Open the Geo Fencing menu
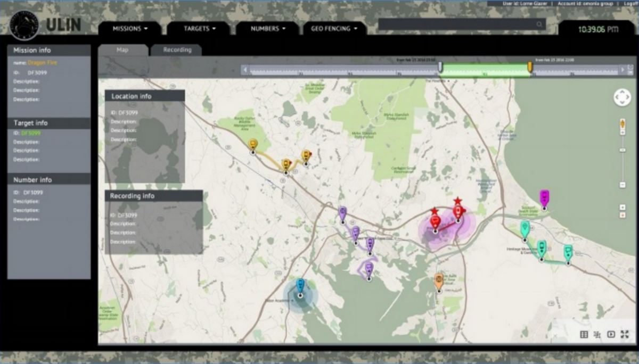639x364 pixels. [x=334, y=29]
